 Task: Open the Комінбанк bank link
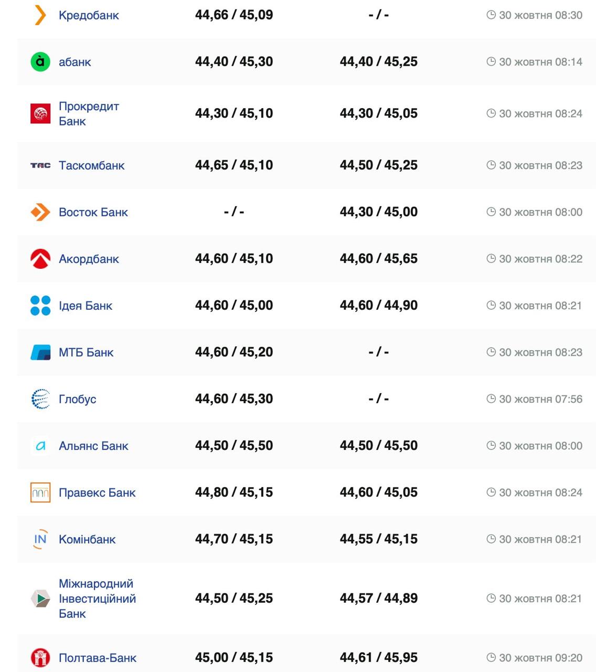(x=87, y=539)
